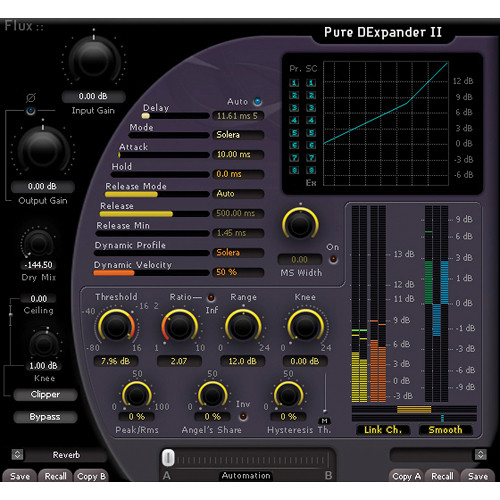
Task: Open the Release Mode Auto selector
Action: tap(238, 194)
